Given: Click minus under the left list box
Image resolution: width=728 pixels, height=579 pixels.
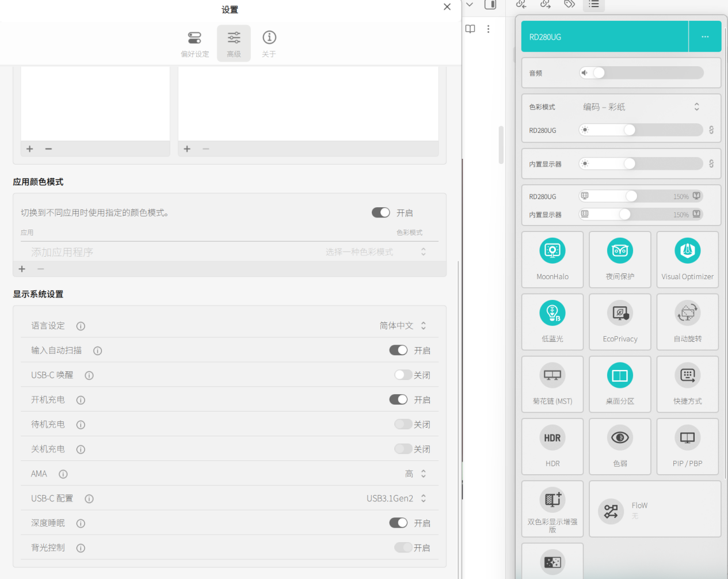Looking at the screenshot, I should 48,148.
